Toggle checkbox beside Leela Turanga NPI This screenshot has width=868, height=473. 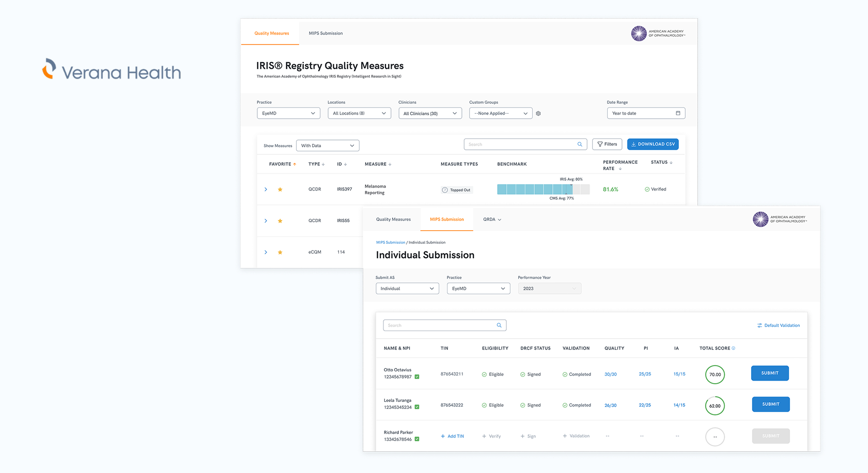[x=417, y=407]
